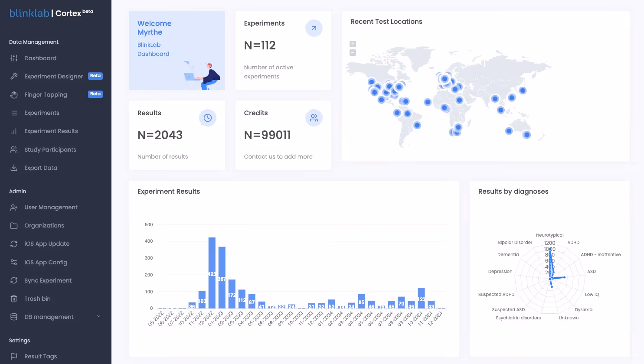Open the Trash bin page
Image resolution: width=644 pixels, height=364 pixels.
[37, 299]
